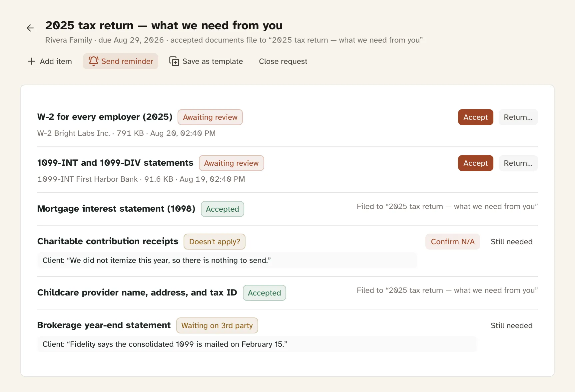Image resolution: width=575 pixels, height=392 pixels.
Task: Open the Mortgage interest statement (1098) item
Action: 116,209
